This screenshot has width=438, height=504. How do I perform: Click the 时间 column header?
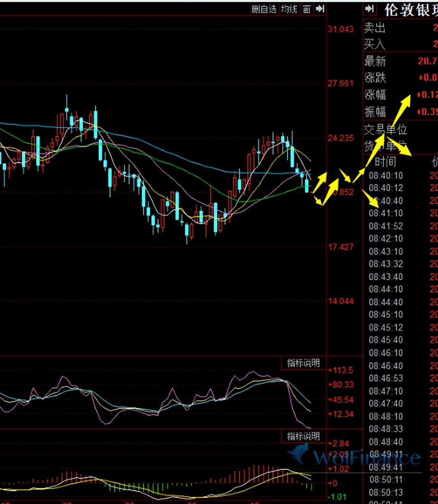point(385,162)
